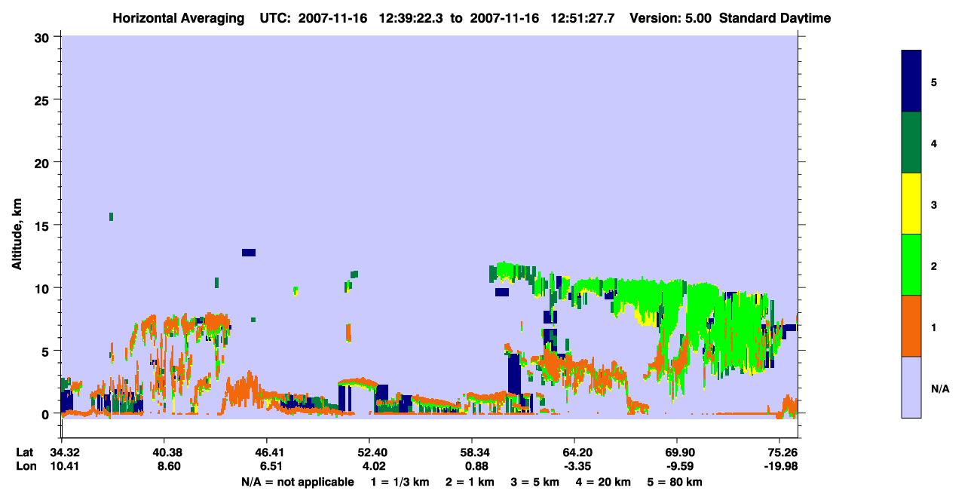Image resolution: width=980 pixels, height=503 pixels.
Task: Click the dark blue level 5 colorbar segment
Action: coord(911,81)
